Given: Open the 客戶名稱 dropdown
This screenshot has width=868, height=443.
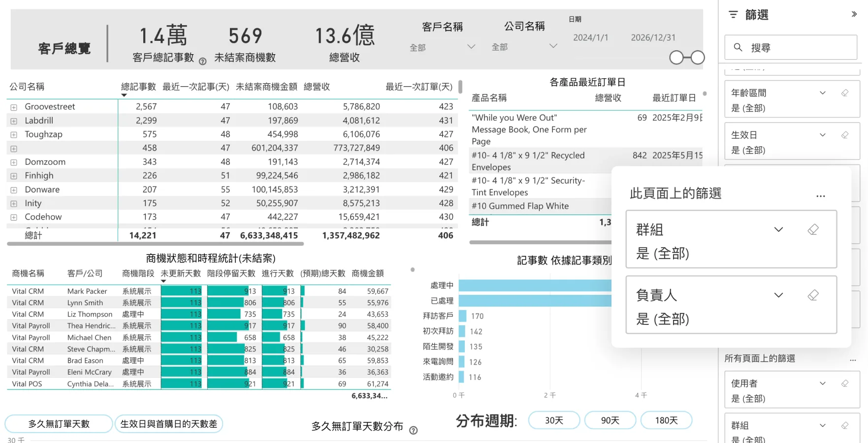Looking at the screenshot, I should click(x=442, y=47).
